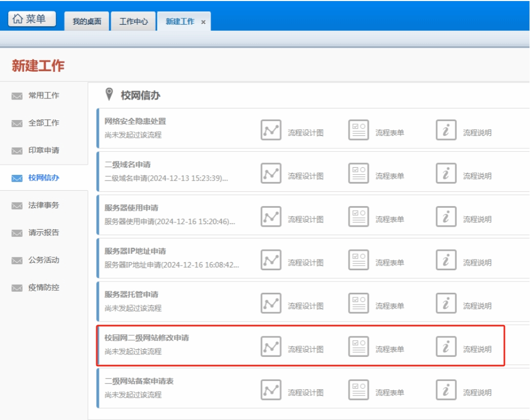Close the 新建工作 tab
The height and width of the screenshot is (420, 530).
tap(203, 22)
